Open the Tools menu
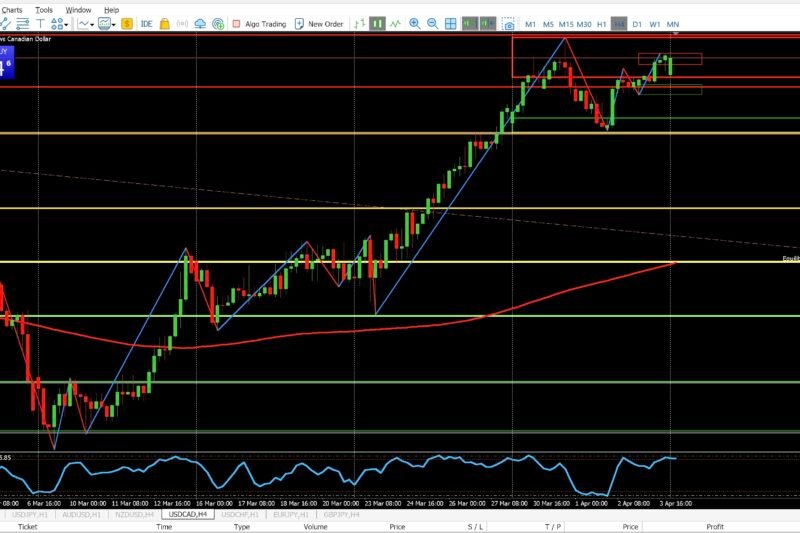This screenshot has width=800, height=533. (44, 10)
